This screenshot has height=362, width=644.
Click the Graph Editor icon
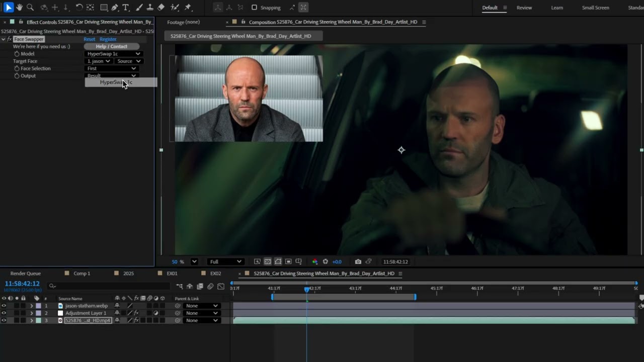point(221,287)
